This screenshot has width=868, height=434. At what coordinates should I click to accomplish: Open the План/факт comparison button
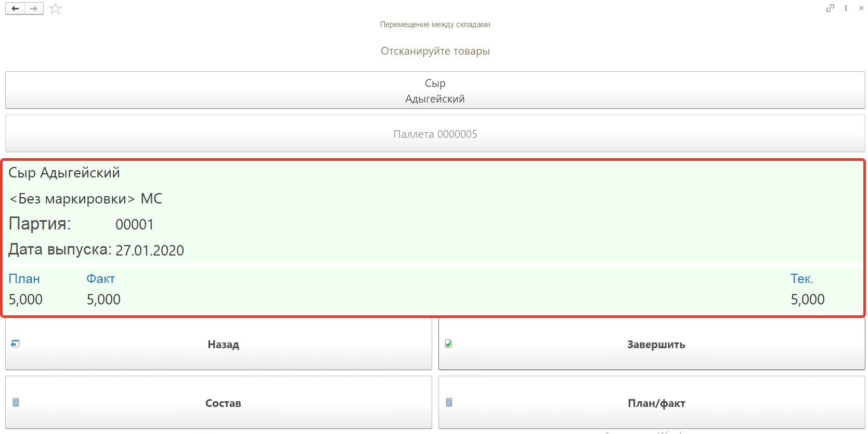click(656, 403)
